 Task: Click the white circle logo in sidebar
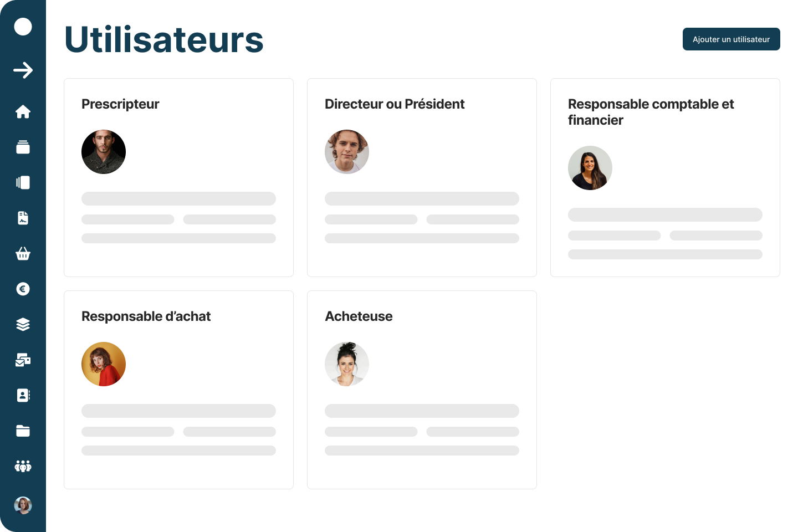pyautogui.click(x=23, y=27)
